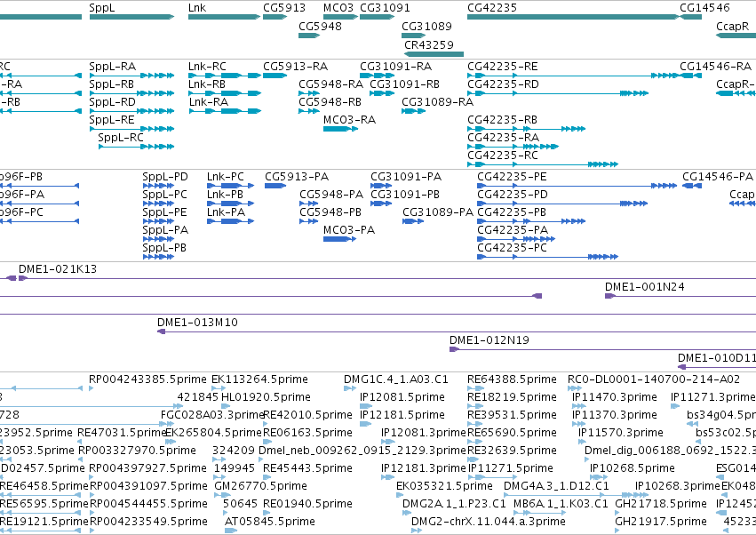
Task: Select transcript CG5913-RA
Action: [295, 67]
